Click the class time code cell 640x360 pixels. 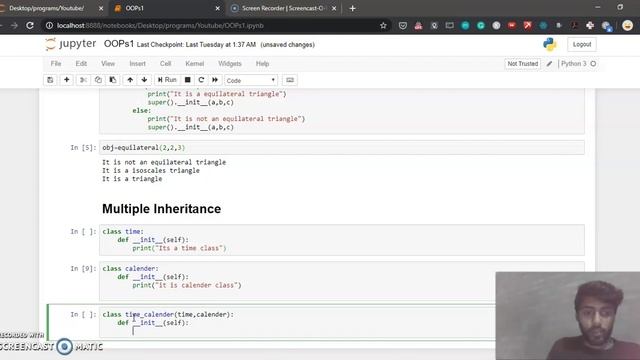click(342, 240)
